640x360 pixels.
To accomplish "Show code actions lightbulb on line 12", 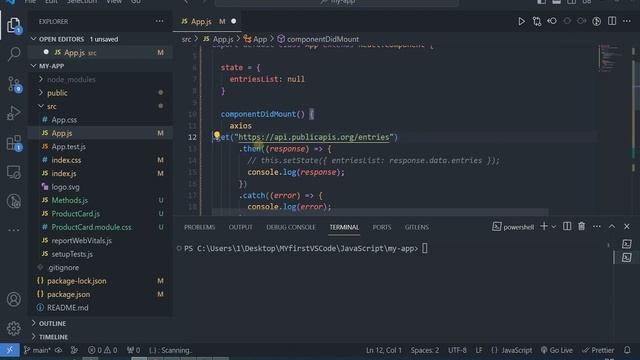I will pos(217,135).
